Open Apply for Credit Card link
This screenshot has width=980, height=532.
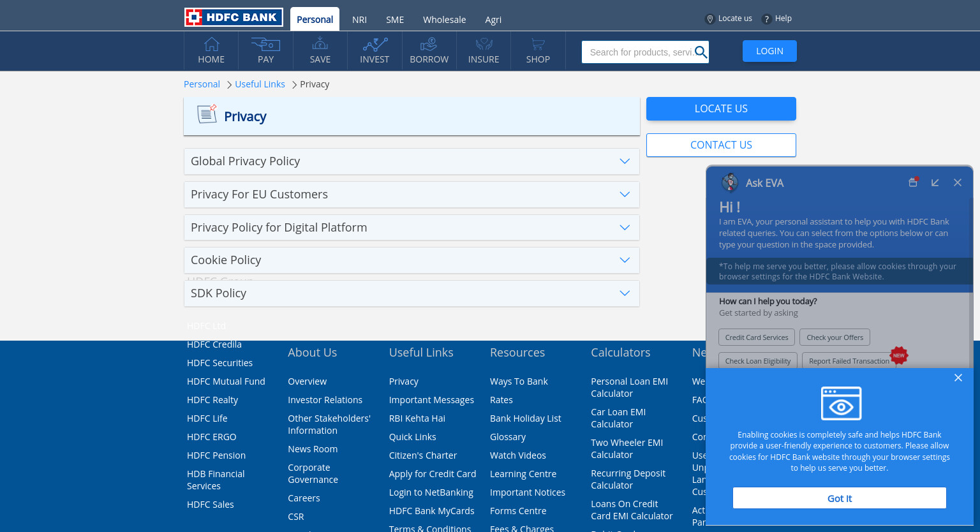[433, 474]
